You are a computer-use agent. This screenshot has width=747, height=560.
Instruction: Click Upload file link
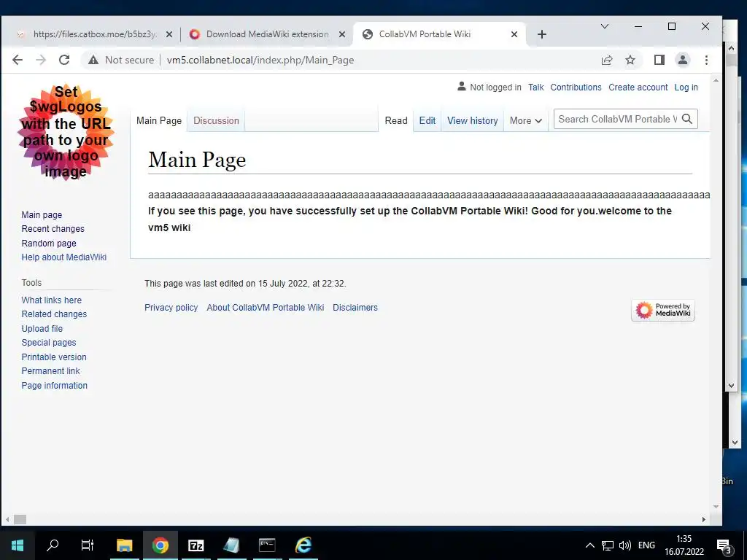tap(42, 329)
